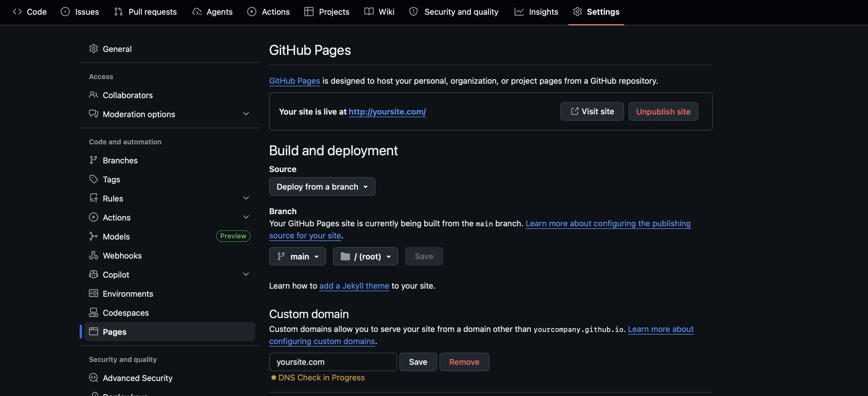Open the Branches settings page

coord(170,160)
